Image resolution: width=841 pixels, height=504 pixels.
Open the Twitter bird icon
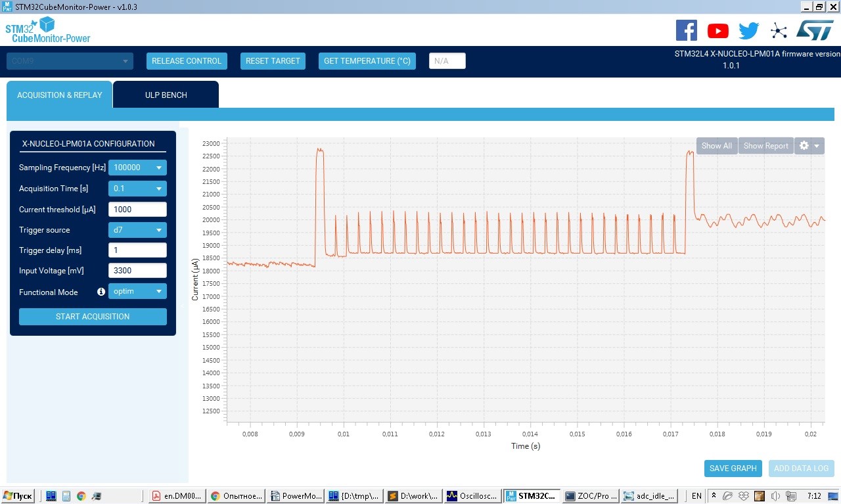coord(749,31)
